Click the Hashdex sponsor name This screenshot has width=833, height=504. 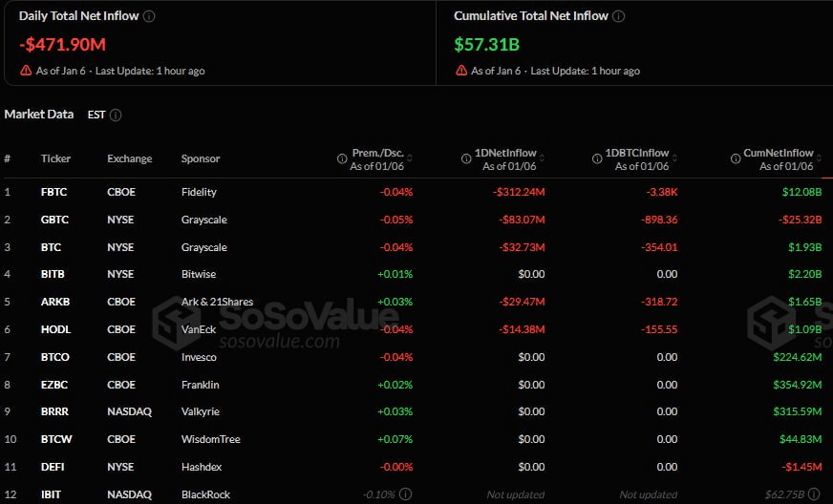(202, 468)
